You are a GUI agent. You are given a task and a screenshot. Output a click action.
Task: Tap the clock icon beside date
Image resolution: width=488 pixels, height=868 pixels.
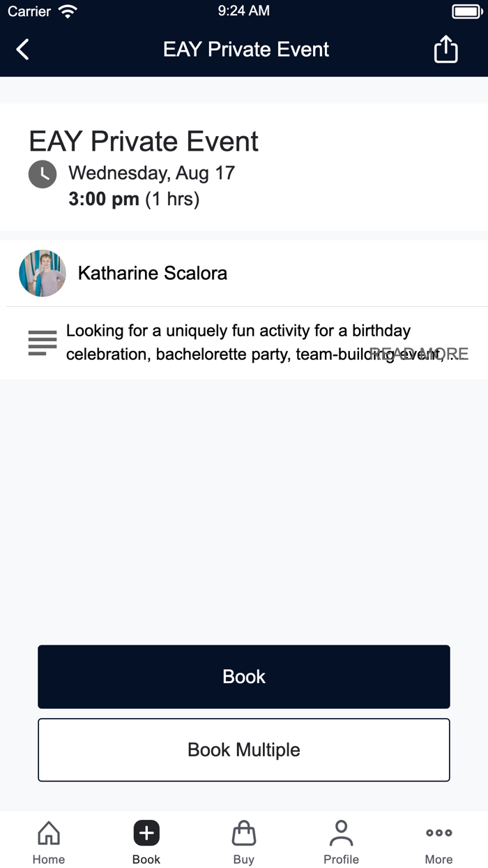point(43,174)
